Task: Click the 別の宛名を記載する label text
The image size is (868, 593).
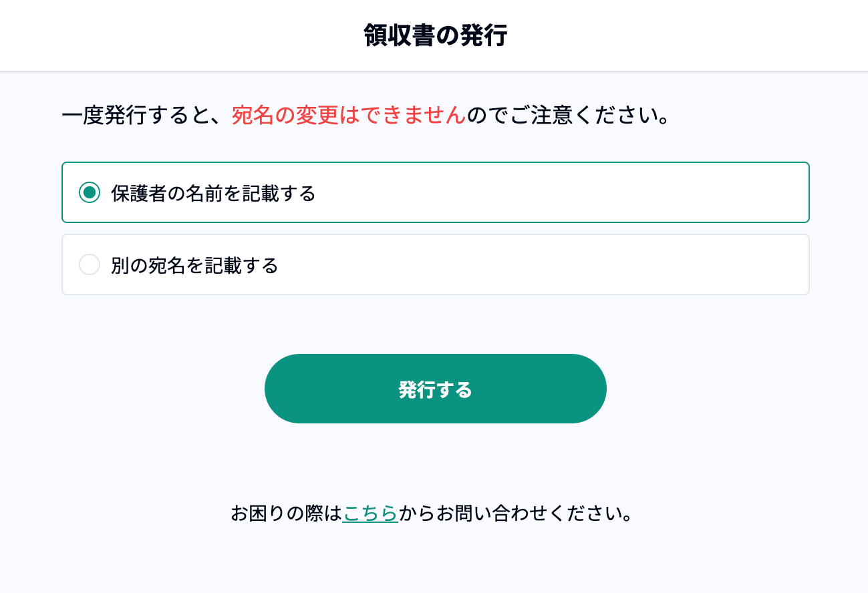Action: point(194,266)
